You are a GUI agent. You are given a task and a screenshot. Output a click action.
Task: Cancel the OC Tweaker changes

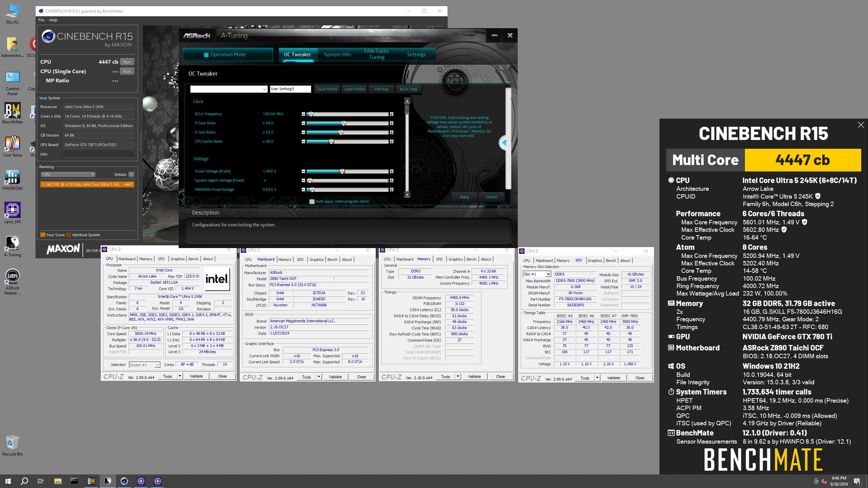[x=492, y=197]
